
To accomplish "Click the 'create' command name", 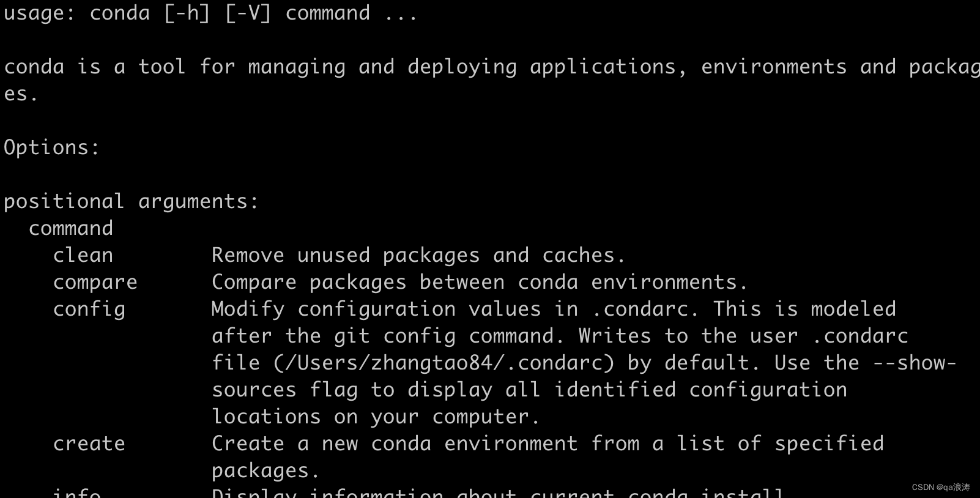I will 89,444.
